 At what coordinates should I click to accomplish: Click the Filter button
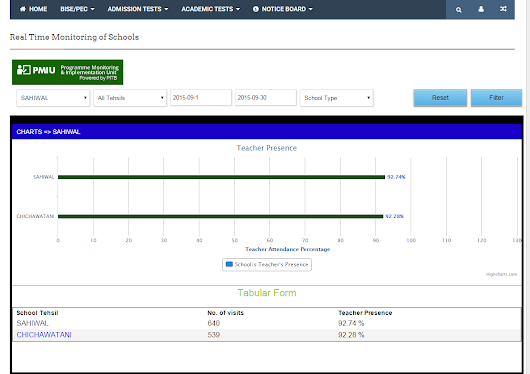(x=496, y=98)
